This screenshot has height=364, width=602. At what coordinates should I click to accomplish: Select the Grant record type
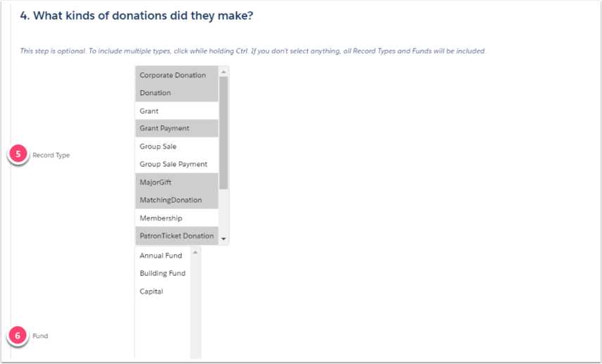[177, 111]
